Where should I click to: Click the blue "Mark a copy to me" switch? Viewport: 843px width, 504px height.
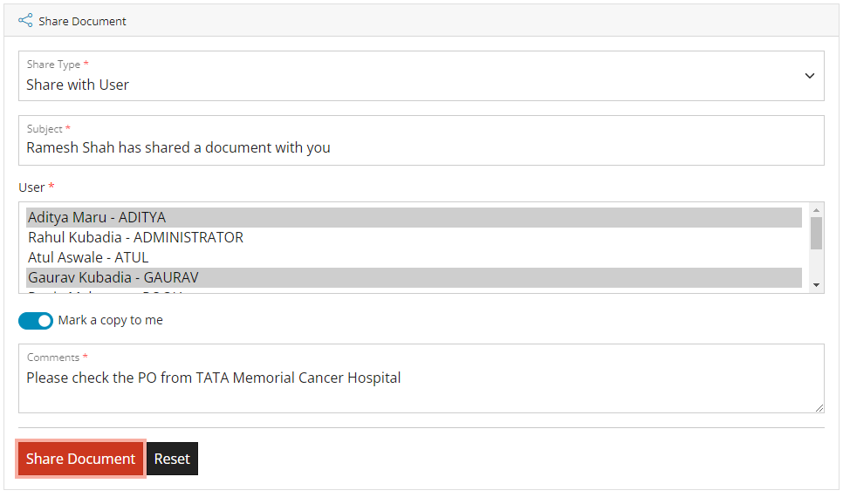tap(35, 320)
